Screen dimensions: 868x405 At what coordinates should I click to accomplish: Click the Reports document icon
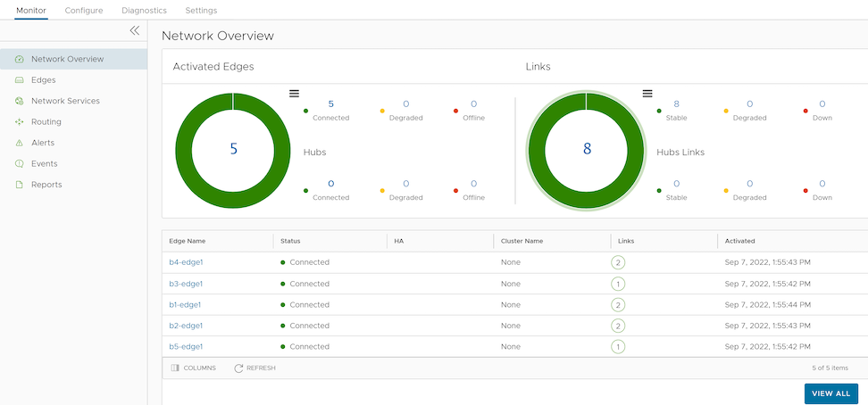(x=20, y=185)
